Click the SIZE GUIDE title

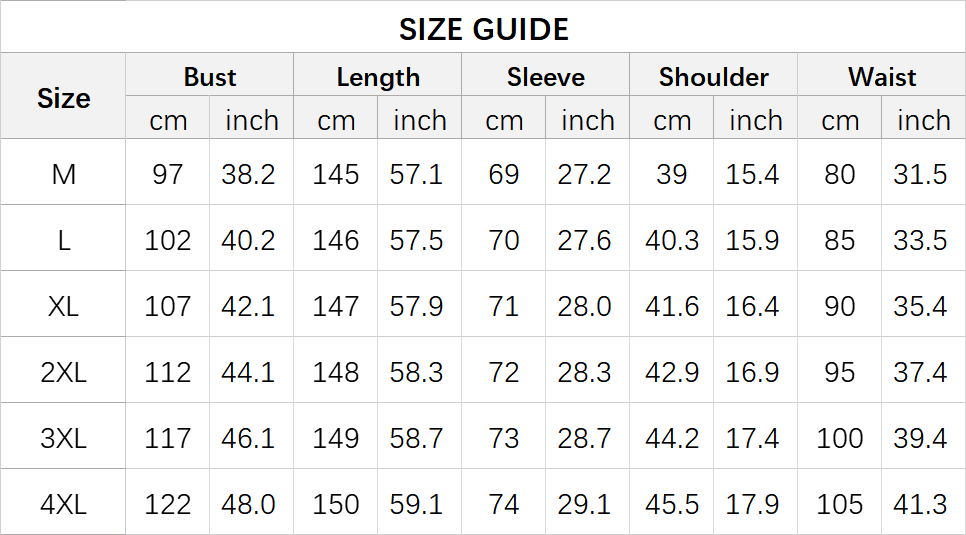483,29
